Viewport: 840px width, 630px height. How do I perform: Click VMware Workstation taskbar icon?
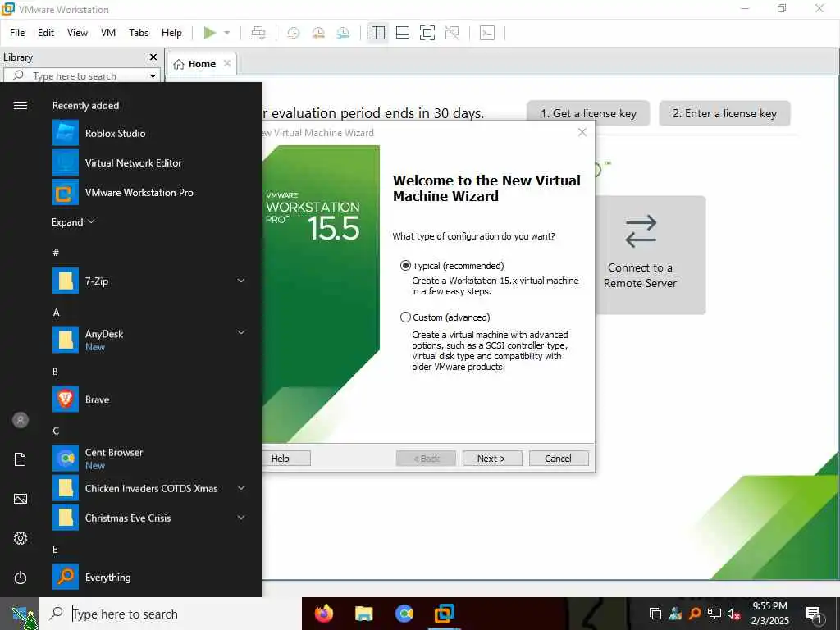click(444, 614)
